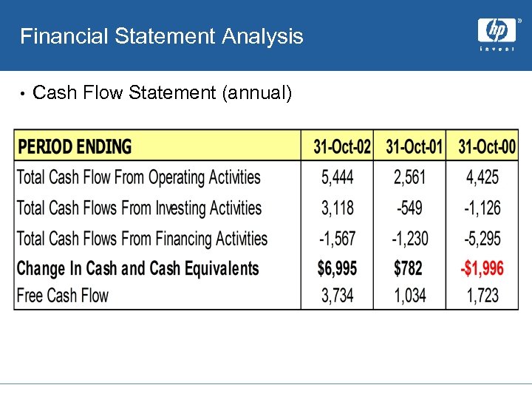Click the Total Cash Flows From Investing Activities label
The width and height of the screenshot is (532, 399).
pos(139,208)
